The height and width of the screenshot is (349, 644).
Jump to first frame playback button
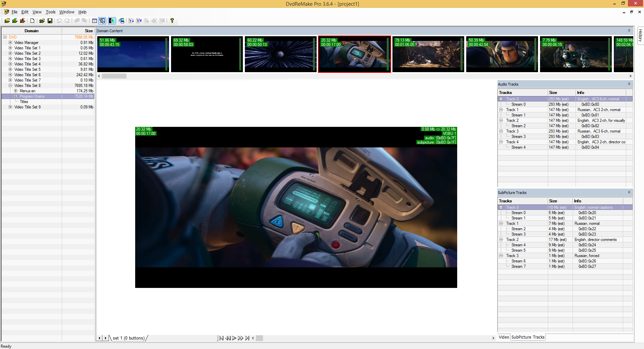[221, 338]
